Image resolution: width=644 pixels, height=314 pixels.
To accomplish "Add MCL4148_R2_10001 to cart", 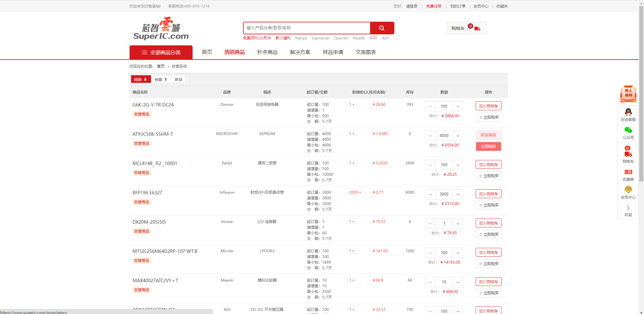I will click(x=488, y=165).
